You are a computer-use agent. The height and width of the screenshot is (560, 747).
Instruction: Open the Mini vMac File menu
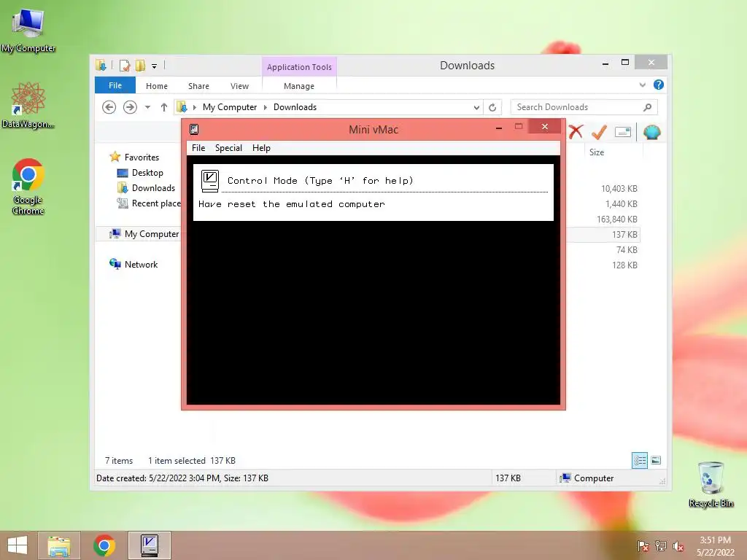click(x=198, y=148)
